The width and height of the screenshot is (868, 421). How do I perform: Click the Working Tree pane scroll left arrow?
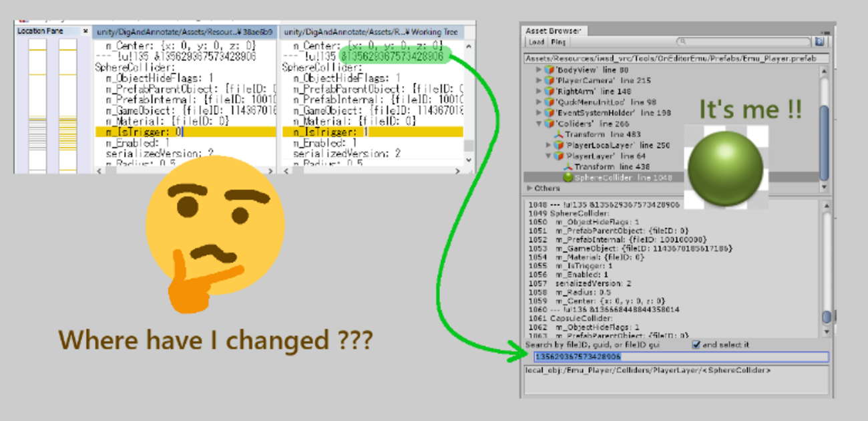coord(284,170)
